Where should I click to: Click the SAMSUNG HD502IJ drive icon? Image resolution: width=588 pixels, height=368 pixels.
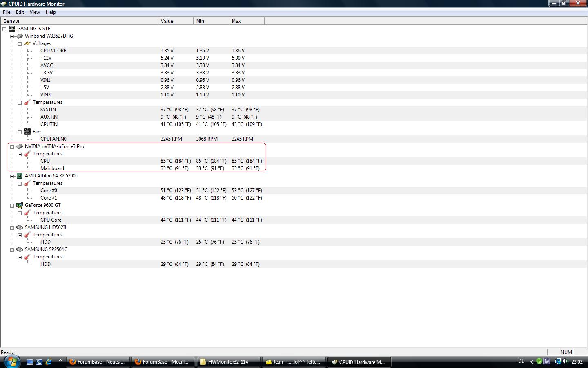pyautogui.click(x=20, y=227)
